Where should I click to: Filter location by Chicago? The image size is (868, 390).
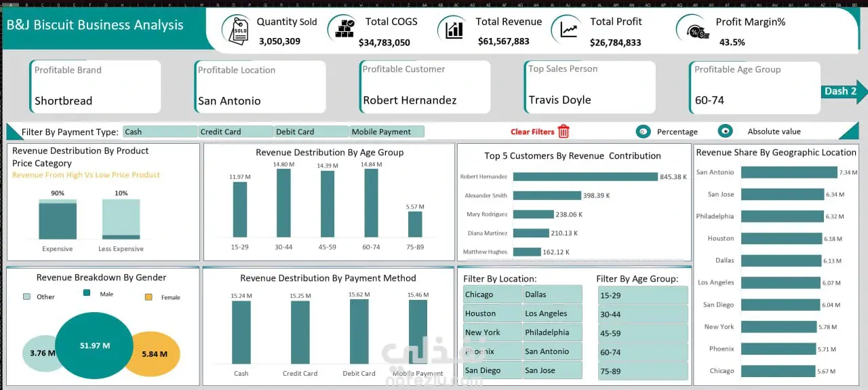492,294
